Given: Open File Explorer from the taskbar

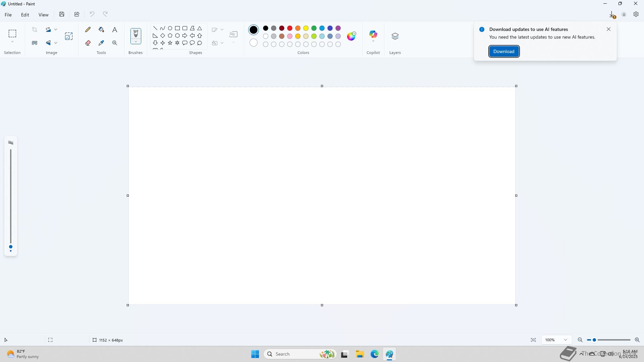Looking at the screenshot, I should [360, 354].
